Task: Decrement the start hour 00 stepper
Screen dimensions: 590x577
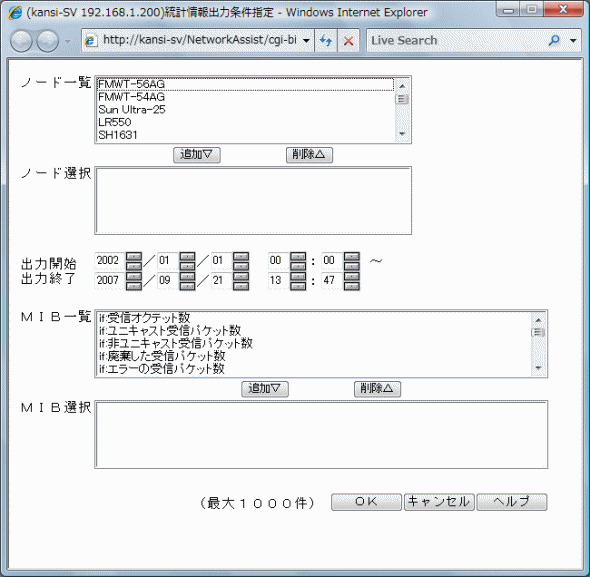Action: [x=298, y=266]
